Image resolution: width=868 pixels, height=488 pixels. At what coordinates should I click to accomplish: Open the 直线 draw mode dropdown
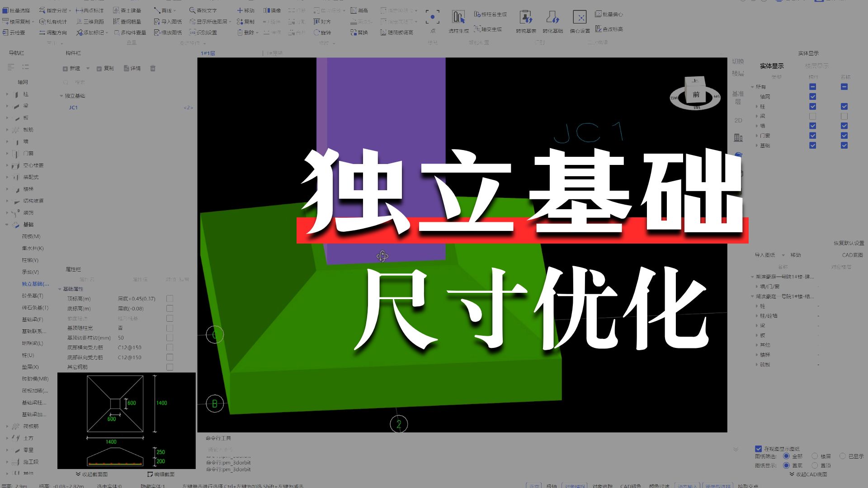pos(175,10)
